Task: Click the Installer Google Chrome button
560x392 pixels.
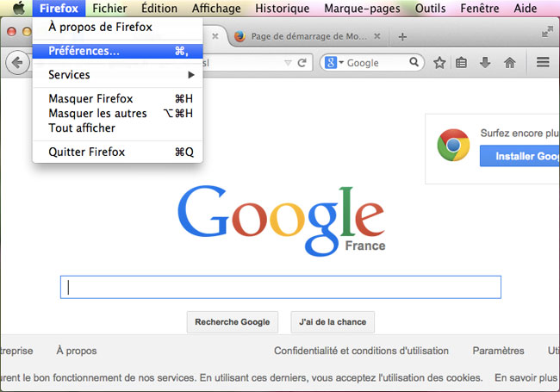Action: pyautogui.click(x=520, y=156)
